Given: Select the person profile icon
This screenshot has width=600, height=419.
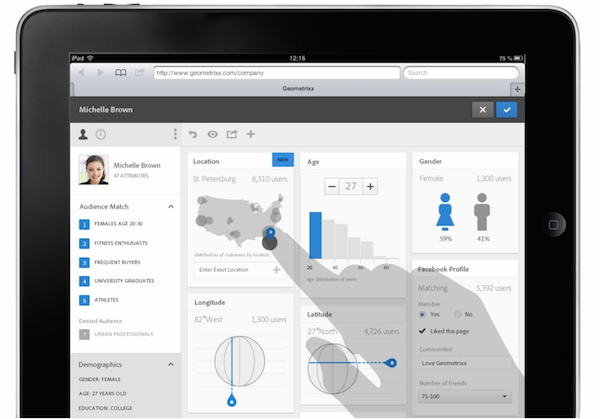Looking at the screenshot, I should (x=83, y=134).
